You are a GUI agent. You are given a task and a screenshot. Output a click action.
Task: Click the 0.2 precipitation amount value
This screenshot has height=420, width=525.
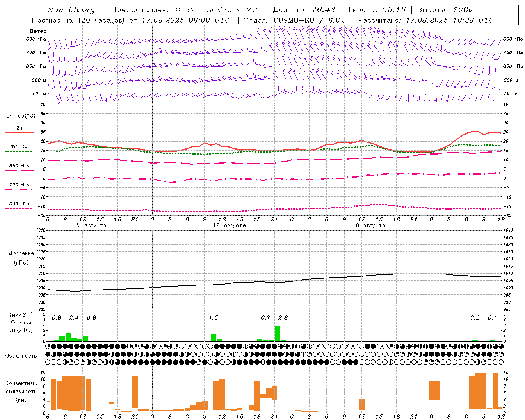tap(475, 318)
